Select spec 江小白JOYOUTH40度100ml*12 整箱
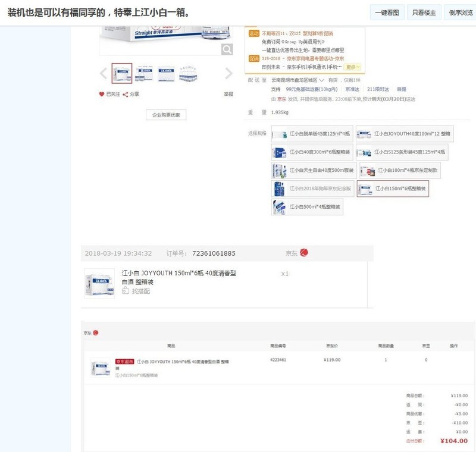 [x=405, y=134]
